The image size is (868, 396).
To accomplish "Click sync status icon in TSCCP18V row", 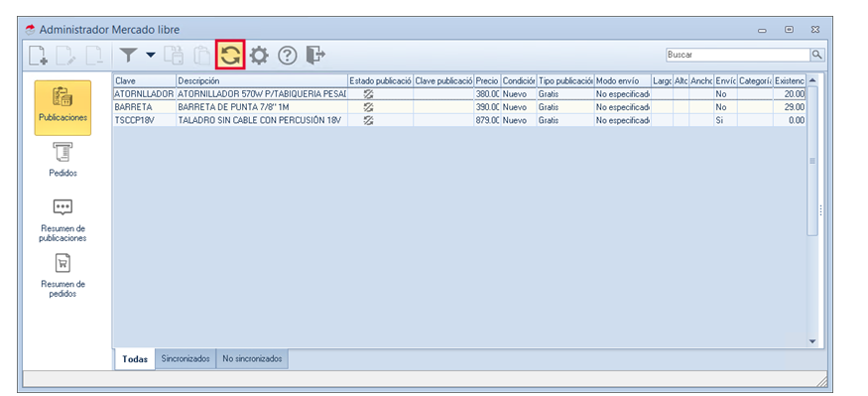I will [x=369, y=121].
